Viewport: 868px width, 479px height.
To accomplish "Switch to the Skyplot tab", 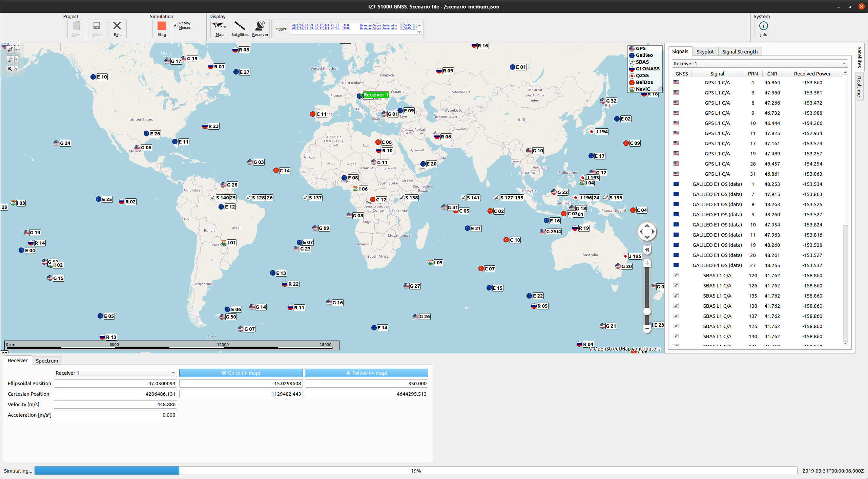I will click(705, 51).
